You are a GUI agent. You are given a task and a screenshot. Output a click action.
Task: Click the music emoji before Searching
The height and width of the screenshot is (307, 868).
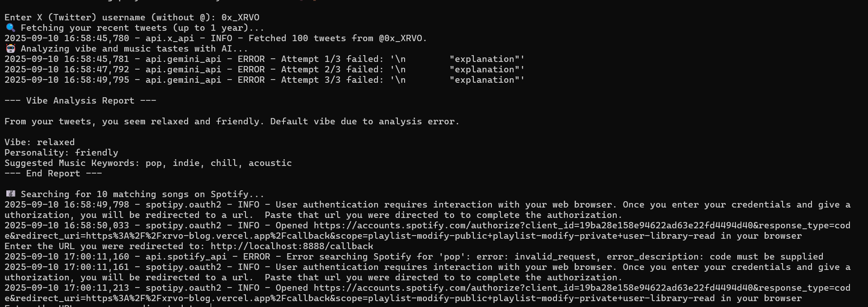click(10, 194)
